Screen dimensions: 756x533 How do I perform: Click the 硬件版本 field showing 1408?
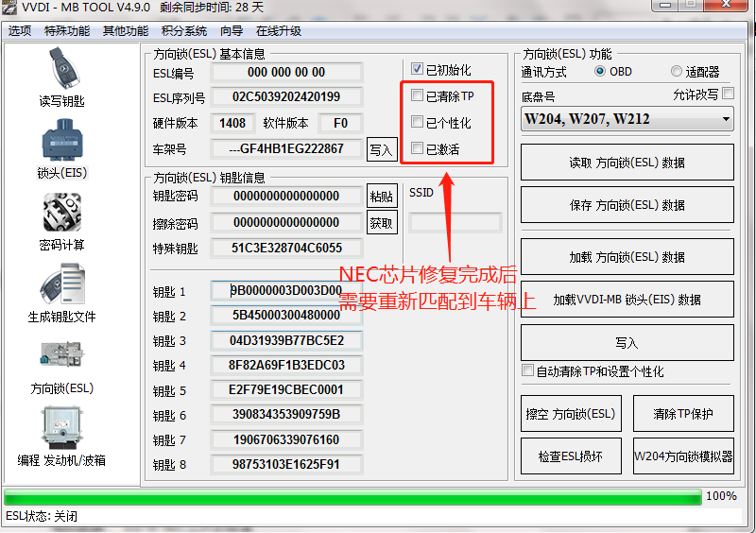coord(232,124)
